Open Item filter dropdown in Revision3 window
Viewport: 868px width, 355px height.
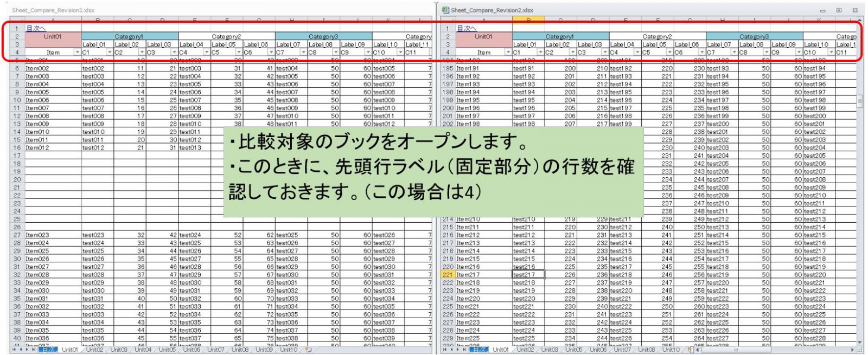pyautogui.click(x=77, y=53)
